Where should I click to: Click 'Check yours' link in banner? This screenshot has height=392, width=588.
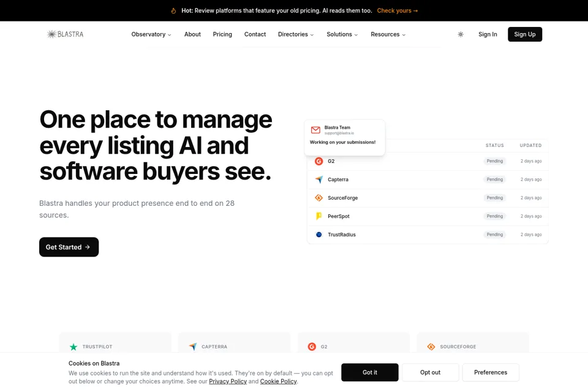[397, 10]
